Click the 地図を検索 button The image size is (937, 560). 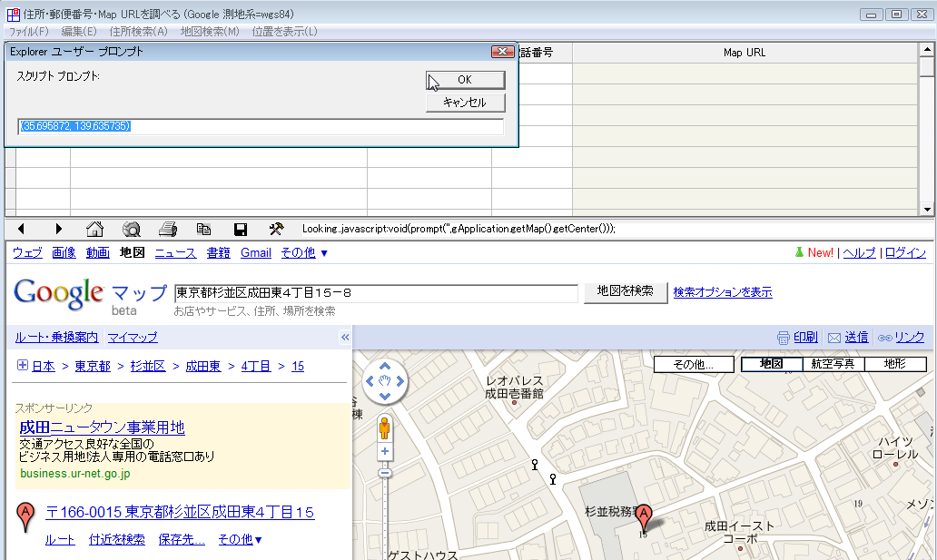coord(625,291)
